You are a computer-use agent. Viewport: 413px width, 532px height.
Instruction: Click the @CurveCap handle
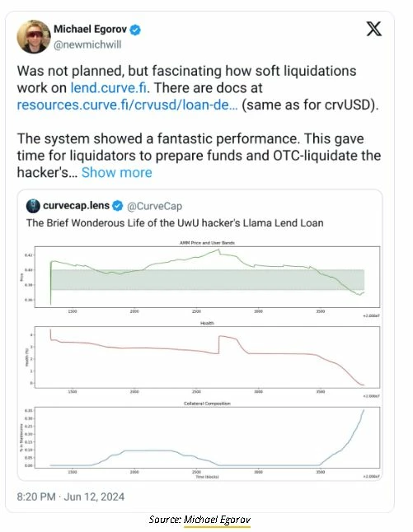tap(154, 206)
